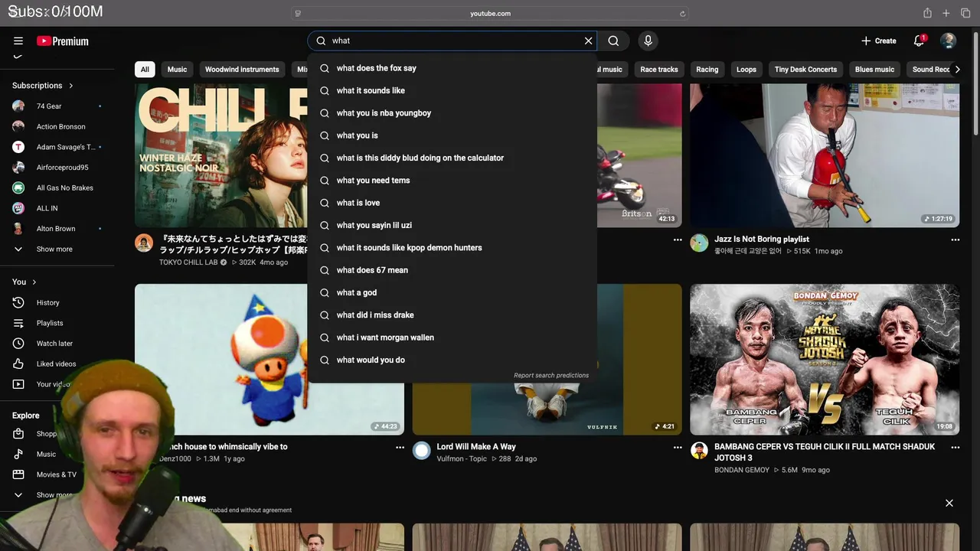Screen dimensions: 980x551
Task: Open the Create menu
Action: coord(878,41)
